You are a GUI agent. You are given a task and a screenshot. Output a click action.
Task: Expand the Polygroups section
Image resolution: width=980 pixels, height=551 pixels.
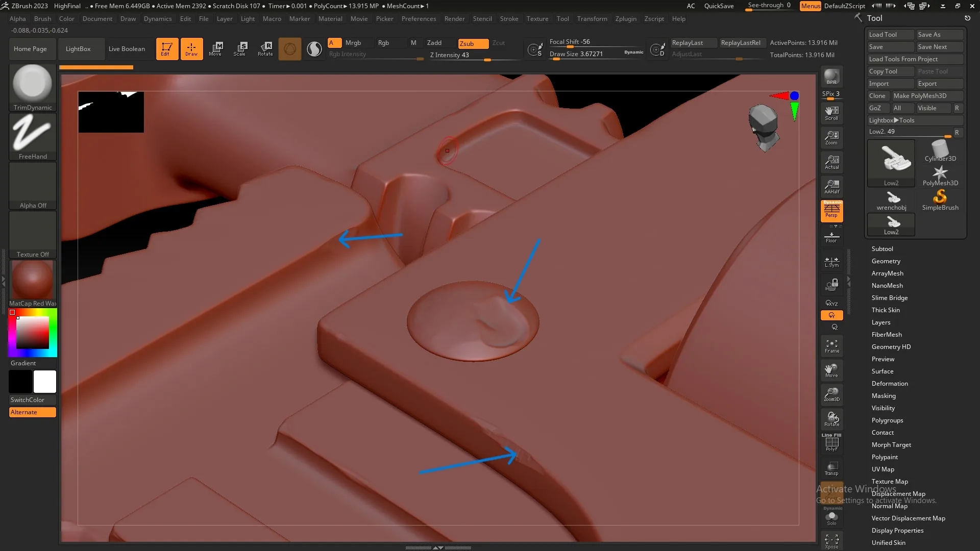coord(887,420)
